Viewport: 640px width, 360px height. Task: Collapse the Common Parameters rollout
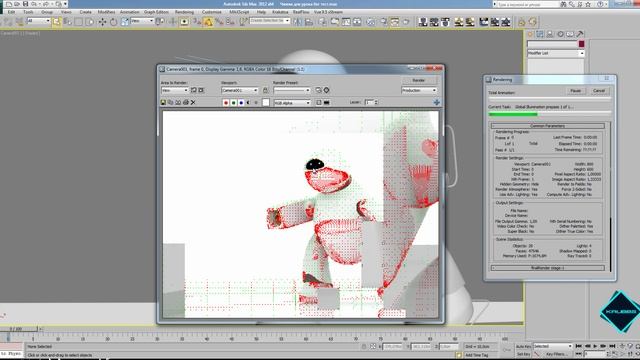(547, 126)
